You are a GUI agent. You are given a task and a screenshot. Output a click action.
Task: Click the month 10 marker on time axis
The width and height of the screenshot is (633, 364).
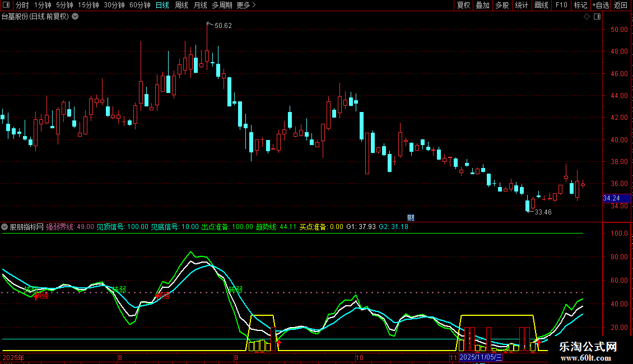[x=359, y=357]
